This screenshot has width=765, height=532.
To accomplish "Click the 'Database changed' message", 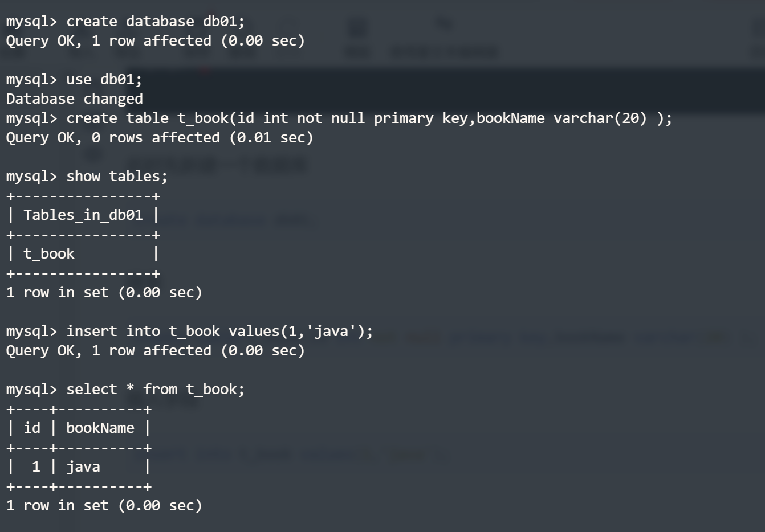I will point(74,99).
